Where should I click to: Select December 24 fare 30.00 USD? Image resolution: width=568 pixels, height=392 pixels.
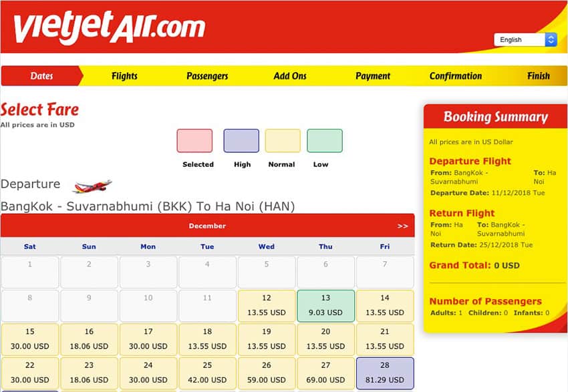(148, 373)
